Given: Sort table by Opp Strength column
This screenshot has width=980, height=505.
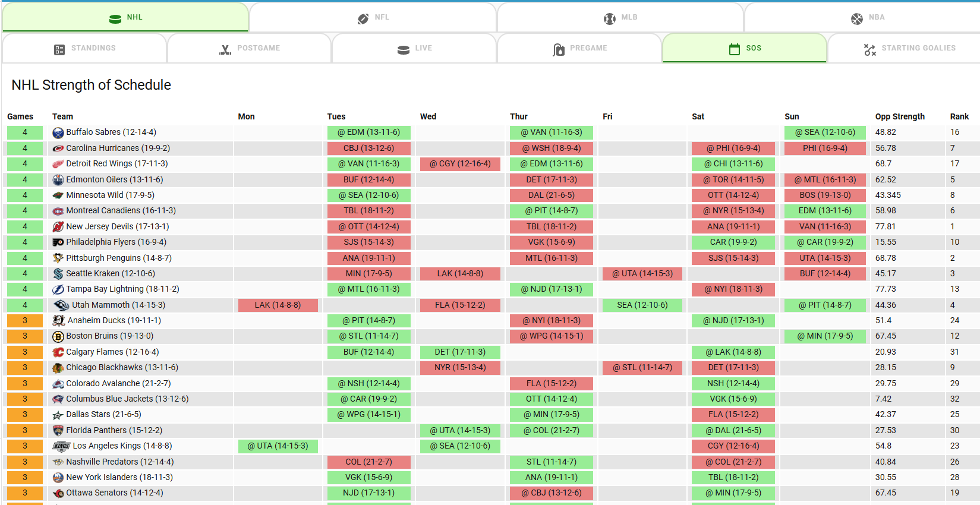Looking at the screenshot, I should point(900,116).
